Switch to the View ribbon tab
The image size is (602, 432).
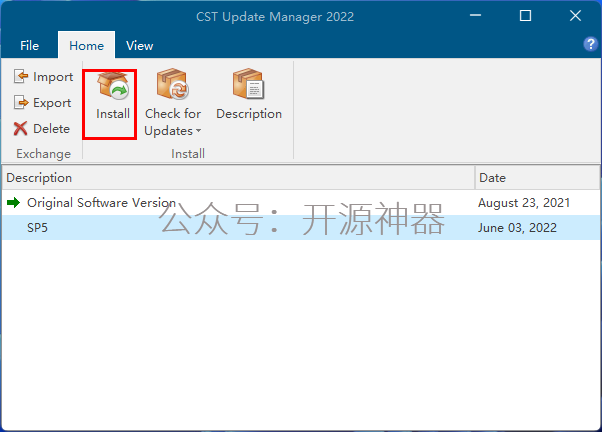(x=140, y=45)
